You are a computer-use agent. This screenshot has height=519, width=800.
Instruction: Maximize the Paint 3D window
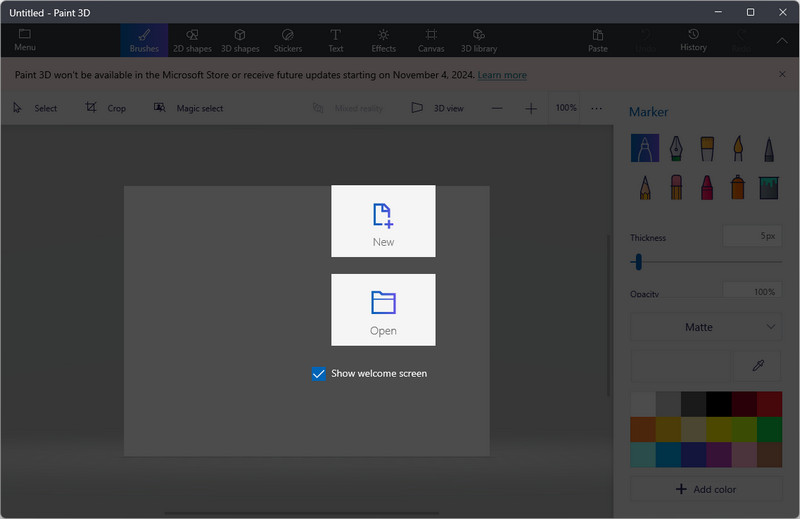tap(750, 12)
